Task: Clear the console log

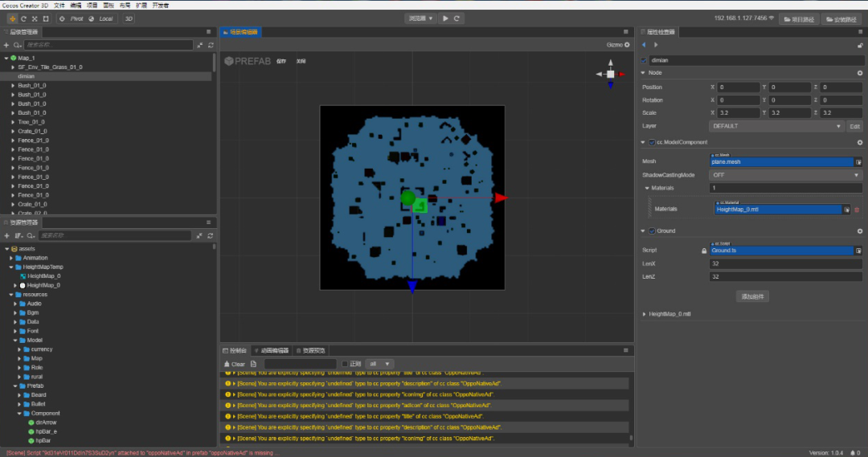Action: (235, 364)
